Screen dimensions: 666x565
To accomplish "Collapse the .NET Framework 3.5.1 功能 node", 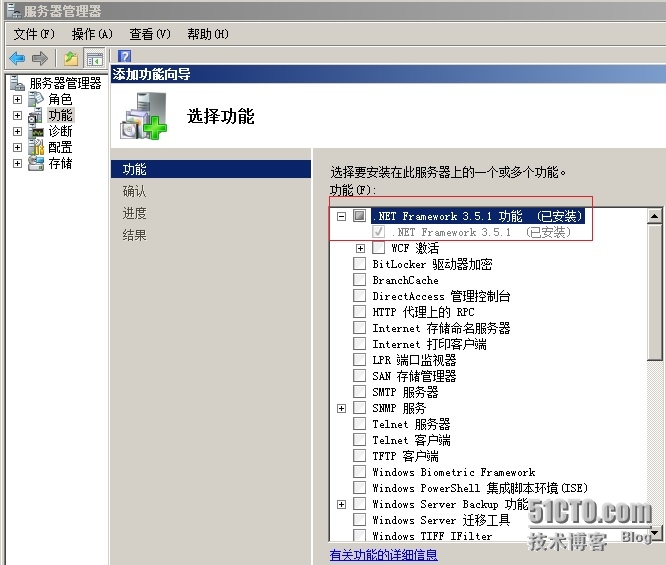I will click(x=341, y=217).
